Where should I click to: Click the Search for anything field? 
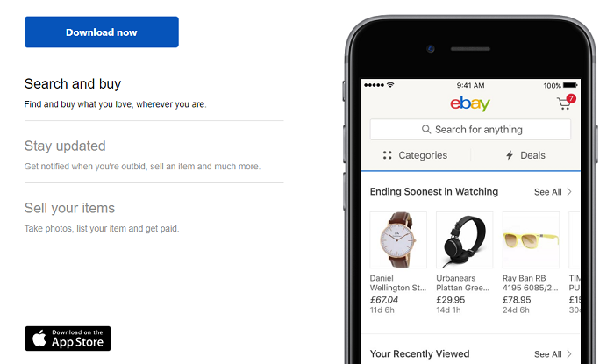(470, 130)
